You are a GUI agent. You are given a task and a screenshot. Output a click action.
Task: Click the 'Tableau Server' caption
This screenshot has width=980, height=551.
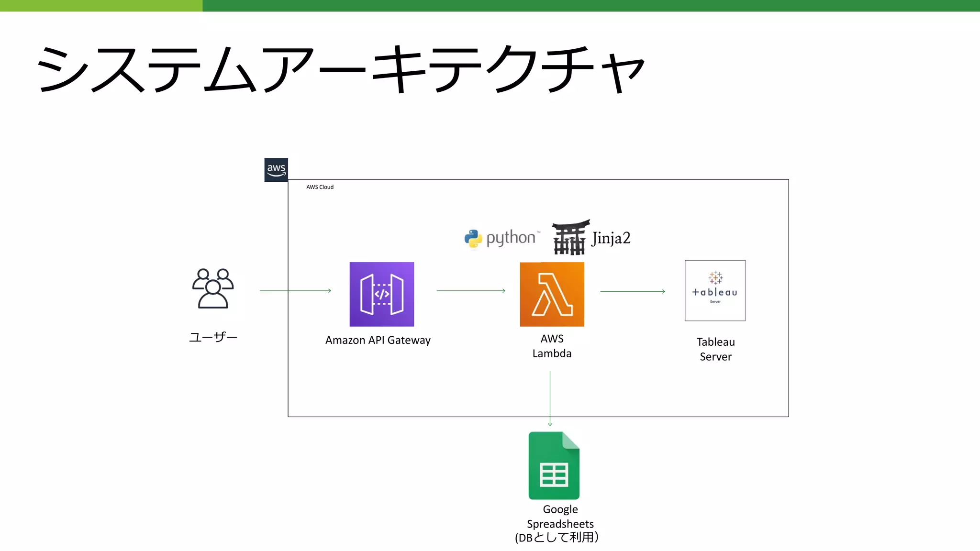pos(715,349)
